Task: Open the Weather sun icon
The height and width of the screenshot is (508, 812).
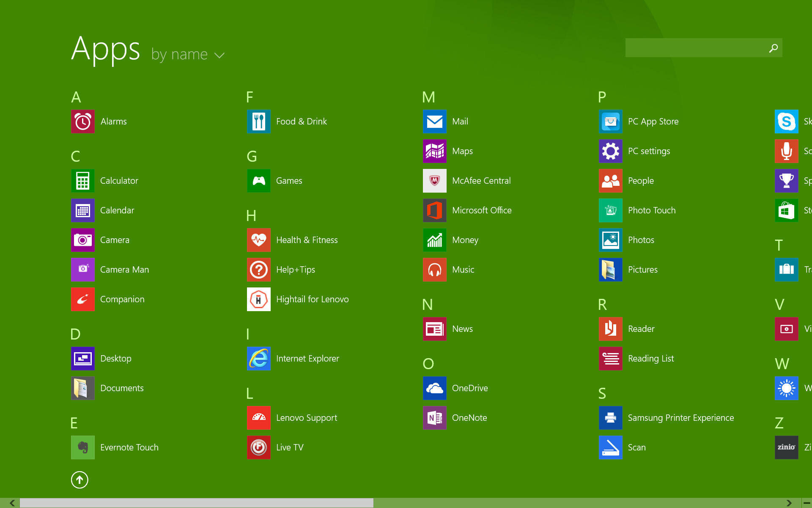Action: point(786,388)
